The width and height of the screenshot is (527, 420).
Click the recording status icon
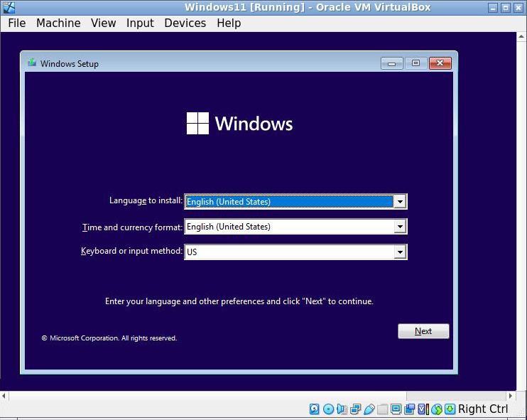click(x=409, y=409)
